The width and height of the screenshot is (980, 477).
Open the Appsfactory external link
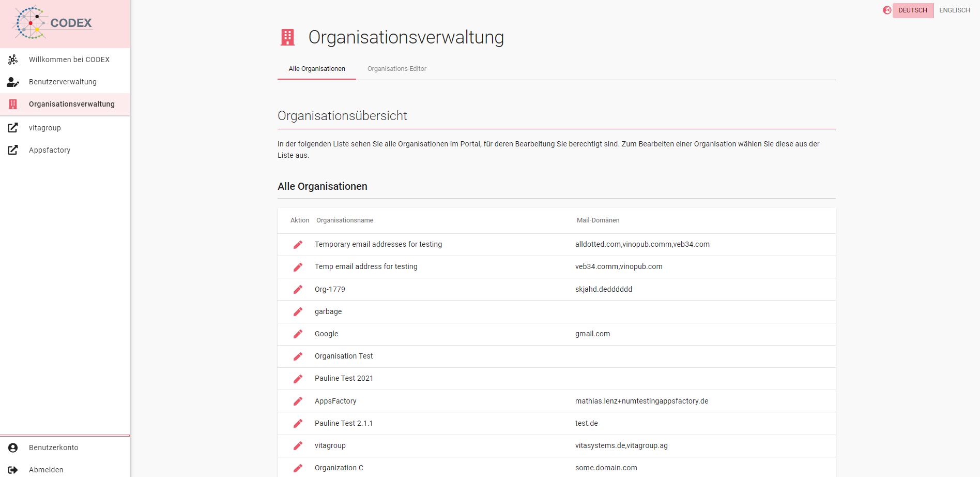pos(65,150)
